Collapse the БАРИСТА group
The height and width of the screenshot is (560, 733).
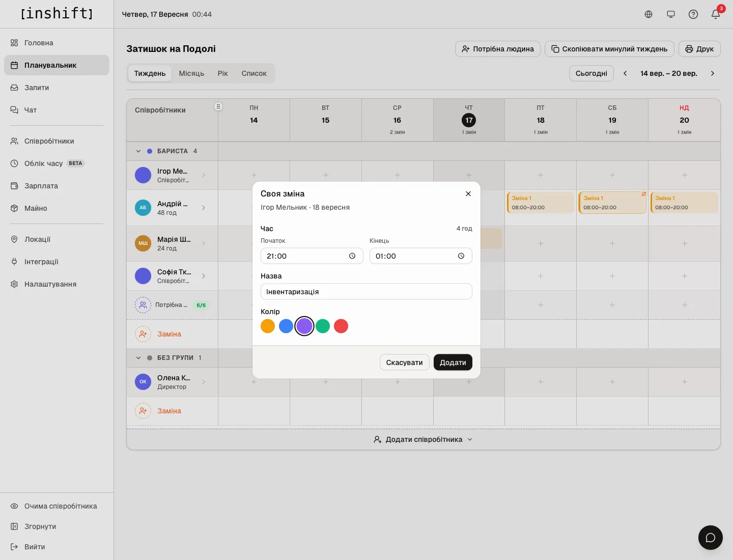coord(138,151)
